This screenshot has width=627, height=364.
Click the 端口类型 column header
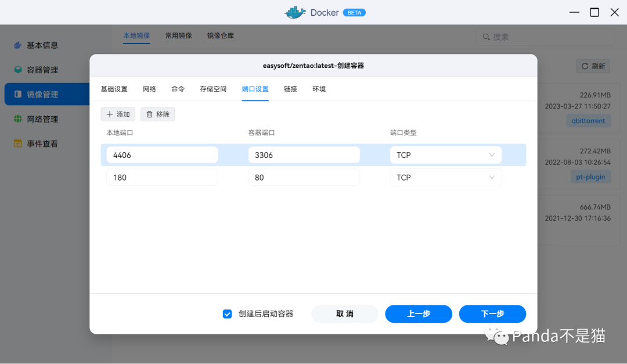pyautogui.click(x=403, y=133)
